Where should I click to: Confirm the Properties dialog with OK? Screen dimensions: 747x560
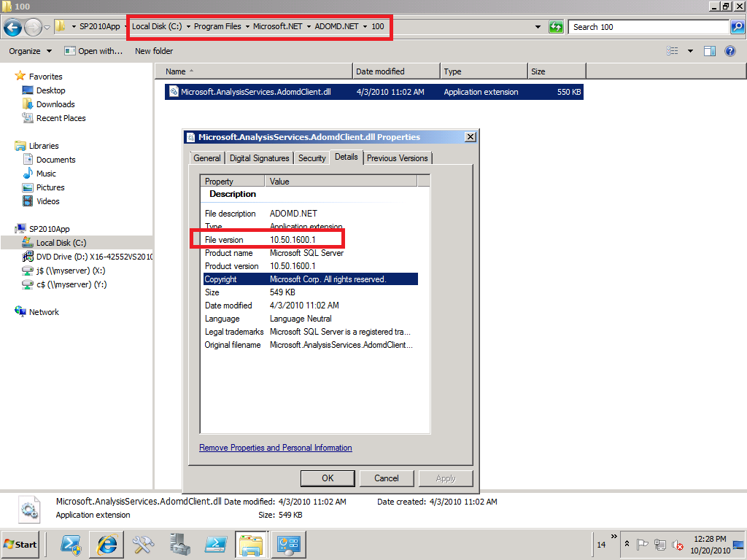tap(328, 478)
